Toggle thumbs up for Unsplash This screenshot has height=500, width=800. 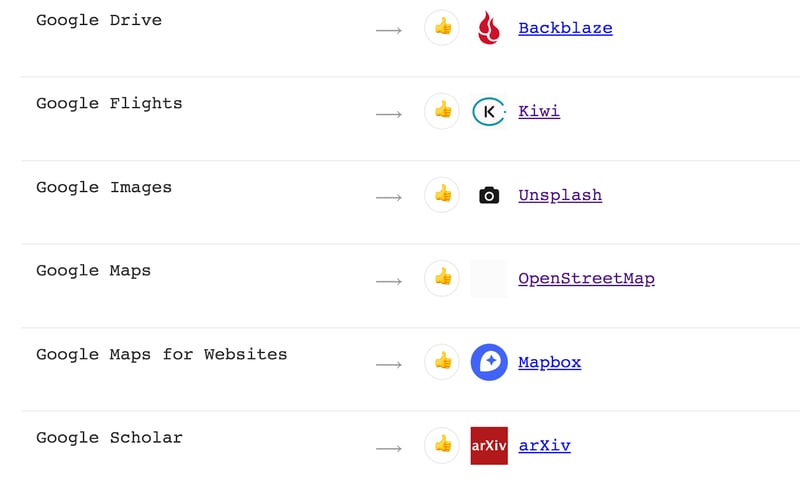pyautogui.click(x=442, y=194)
